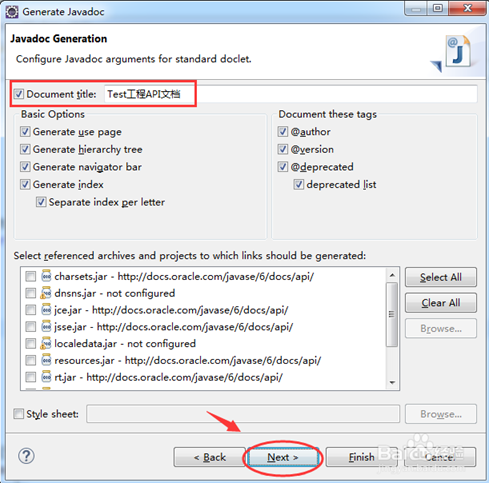Viewport: 489px width, 483px height.
Task: Click the Document title text field
Action: [x=290, y=94]
